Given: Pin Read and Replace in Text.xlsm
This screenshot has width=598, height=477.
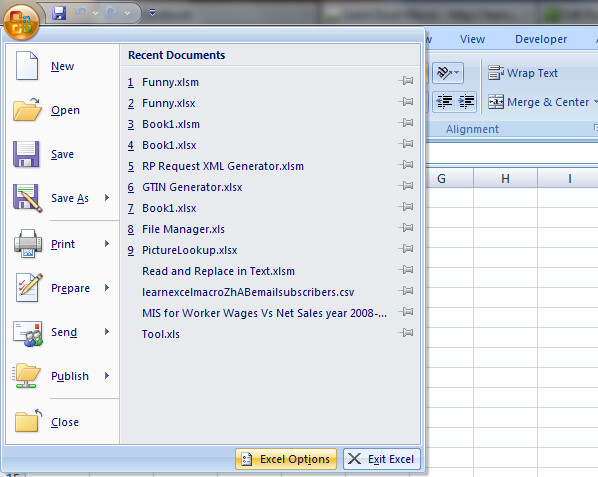Looking at the screenshot, I should click(x=406, y=270).
